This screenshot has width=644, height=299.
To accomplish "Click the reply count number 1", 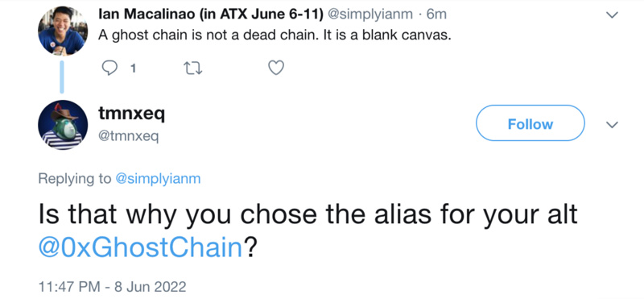I will tap(133, 69).
